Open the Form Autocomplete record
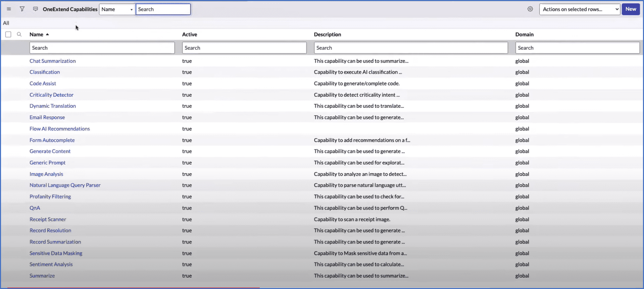Screen dimensions: 644x289 coord(52,140)
